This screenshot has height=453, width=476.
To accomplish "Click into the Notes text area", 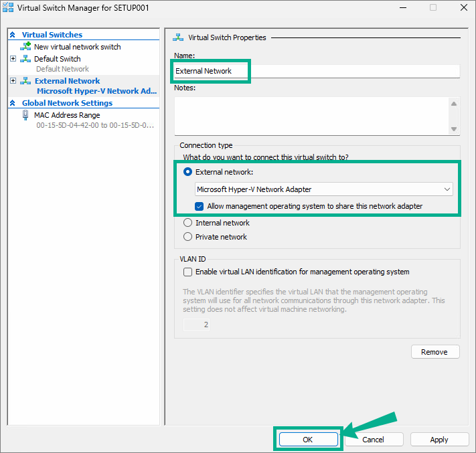I will [x=312, y=116].
